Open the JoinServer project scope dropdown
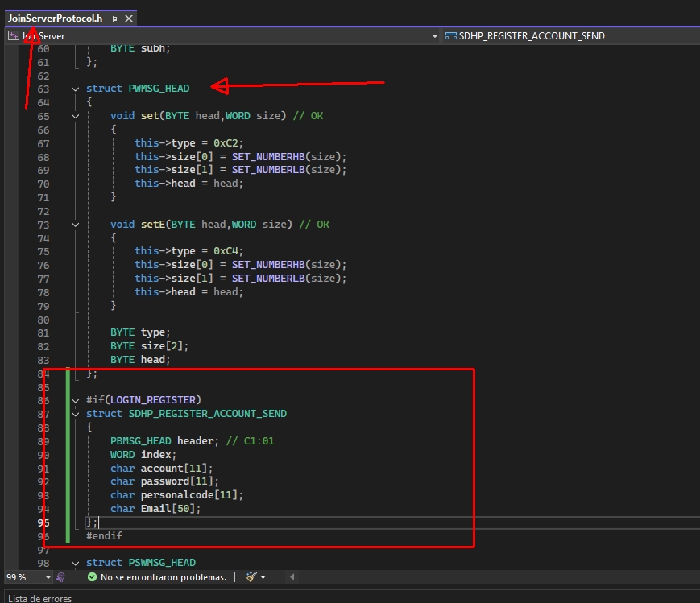The height and width of the screenshot is (603, 700). [434, 36]
